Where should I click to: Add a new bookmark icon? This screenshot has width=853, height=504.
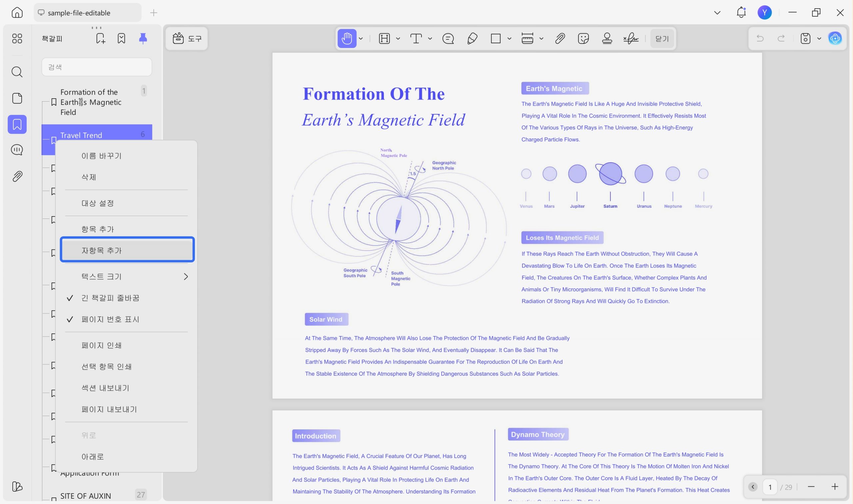(101, 38)
